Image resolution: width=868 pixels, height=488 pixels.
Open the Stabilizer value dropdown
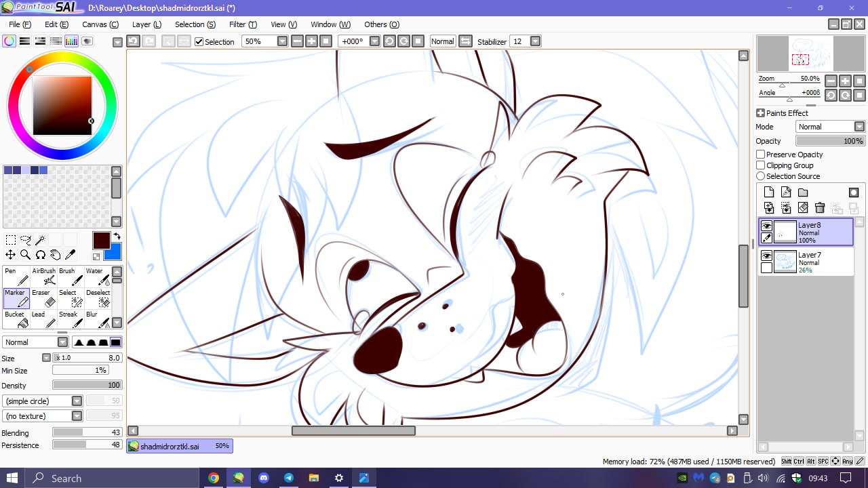pyautogui.click(x=535, y=41)
